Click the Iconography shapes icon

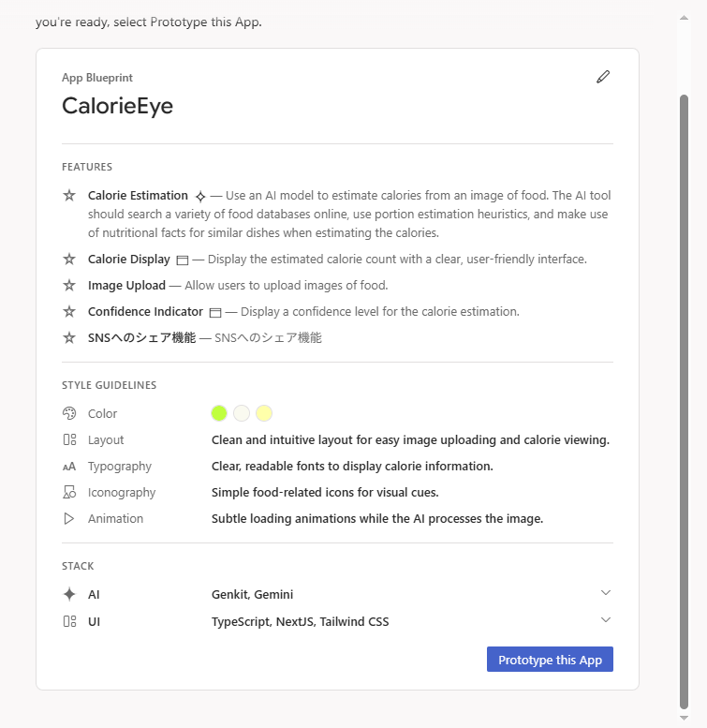[x=69, y=492]
